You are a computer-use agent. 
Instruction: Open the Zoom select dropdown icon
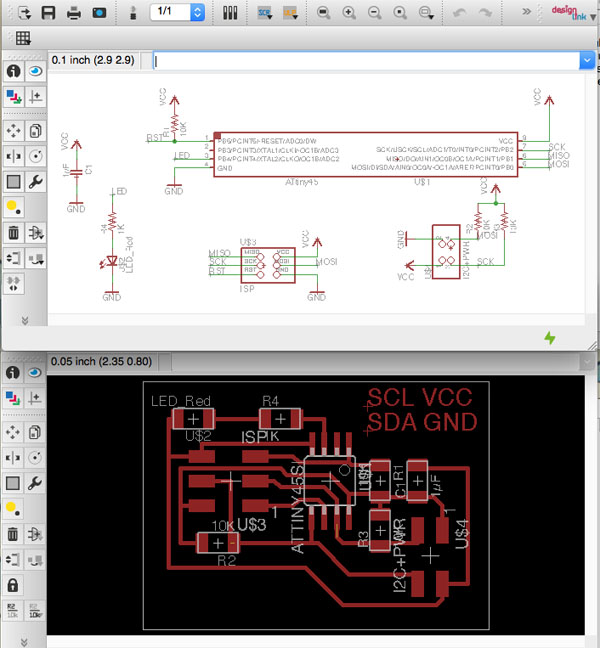(x=426, y=13)
